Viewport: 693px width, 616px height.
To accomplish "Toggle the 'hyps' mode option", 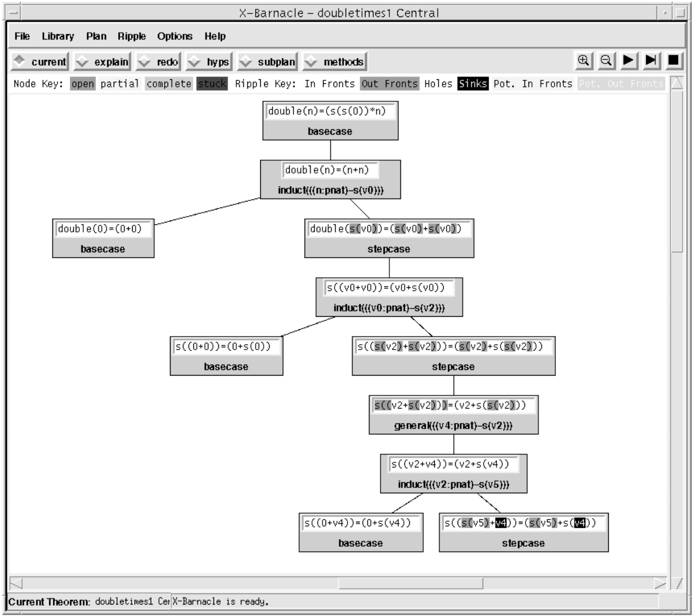I will pos(209,62).
